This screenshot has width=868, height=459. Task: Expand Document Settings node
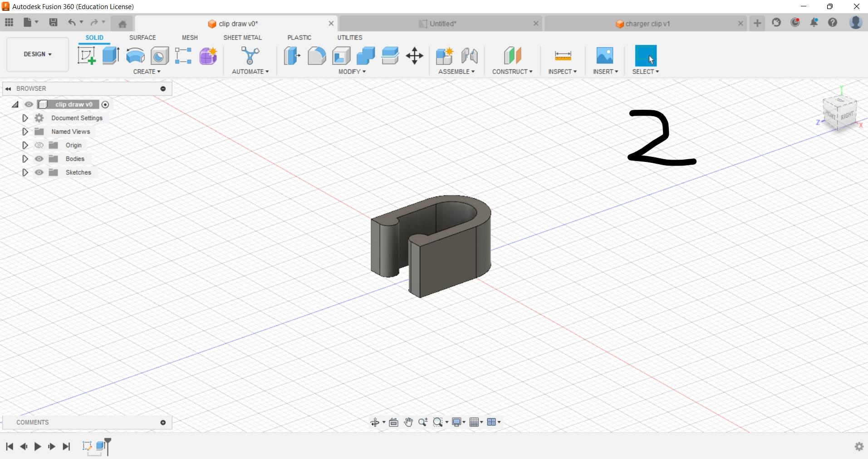pos(25,118)
